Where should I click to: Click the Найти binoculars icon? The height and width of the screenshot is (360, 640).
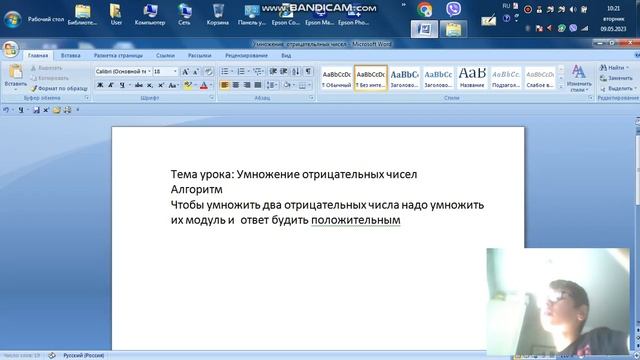(603, 68)
